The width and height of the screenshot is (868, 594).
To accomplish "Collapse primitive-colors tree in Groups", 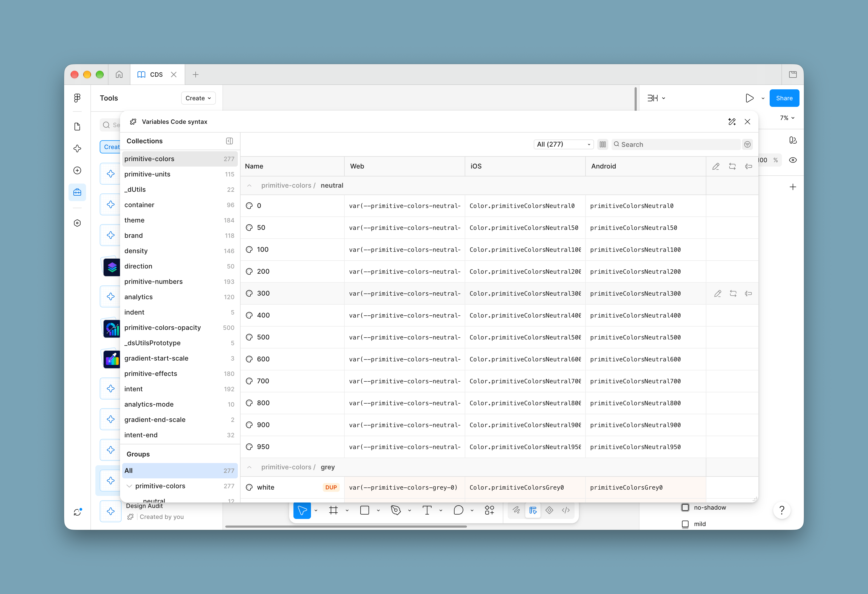I will click(129, 486).
